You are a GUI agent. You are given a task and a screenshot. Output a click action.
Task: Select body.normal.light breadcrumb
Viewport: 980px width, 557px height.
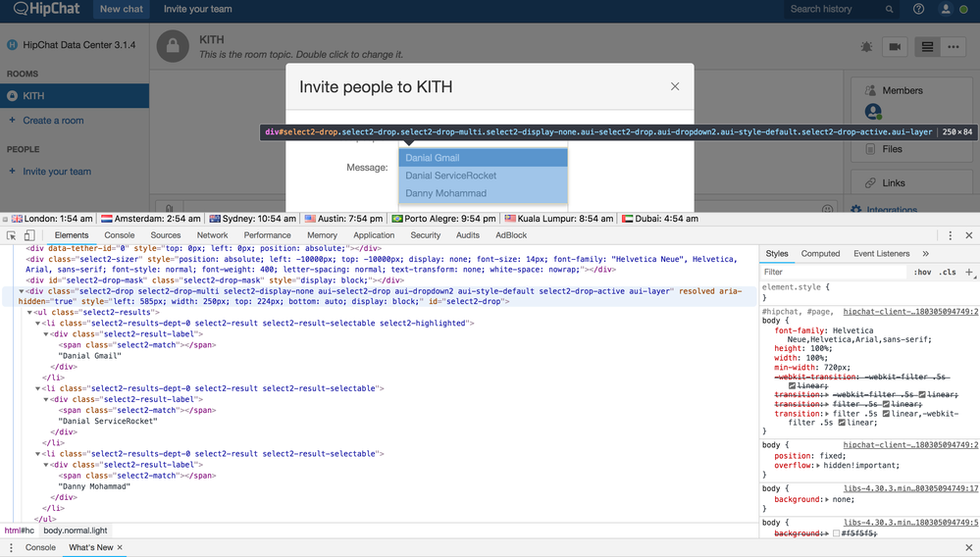pyautogui.click(x=75, y=531)
